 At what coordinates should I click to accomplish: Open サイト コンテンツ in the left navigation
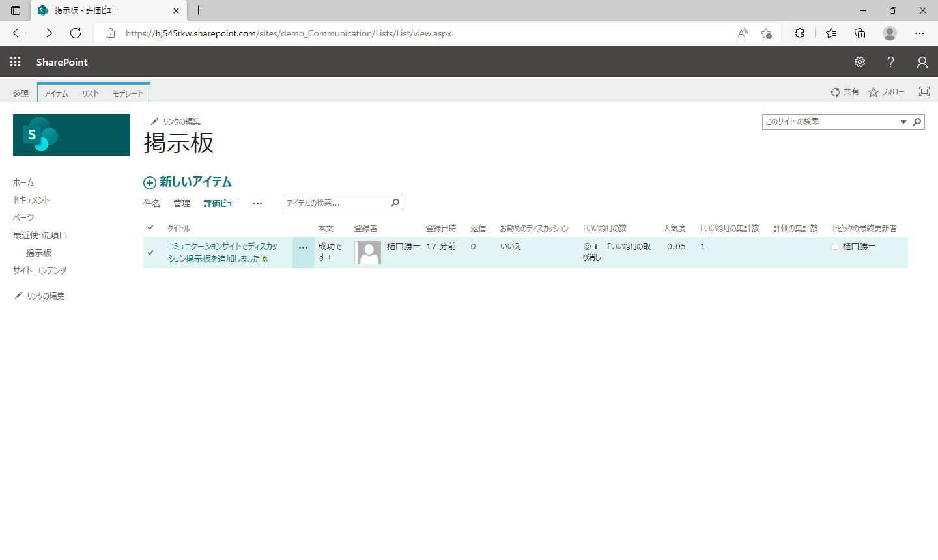point(40,271)
